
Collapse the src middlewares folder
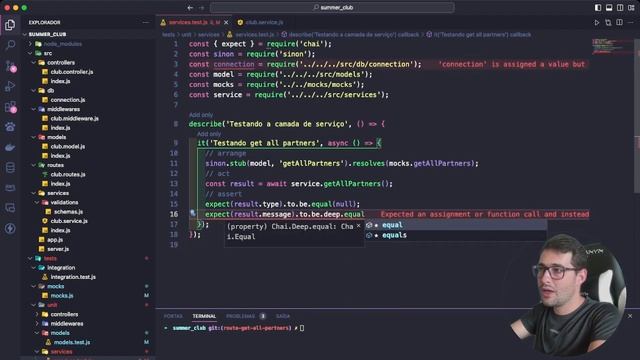33,109
